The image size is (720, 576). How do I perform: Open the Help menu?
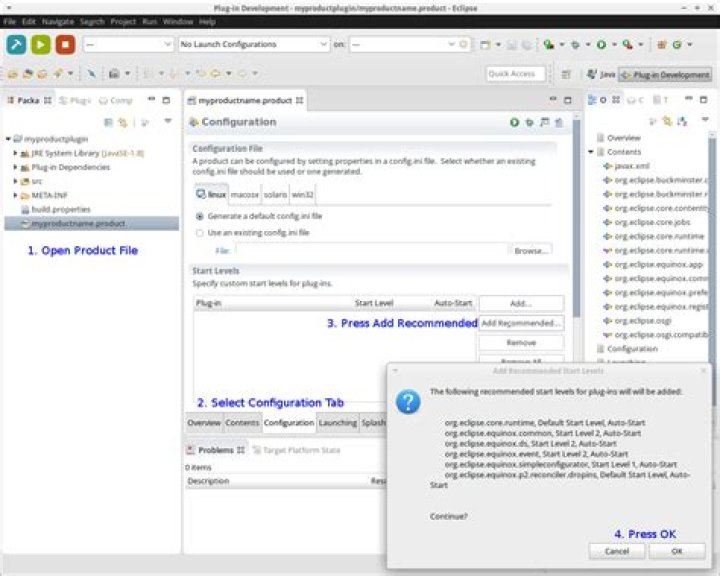click(207, 22)
